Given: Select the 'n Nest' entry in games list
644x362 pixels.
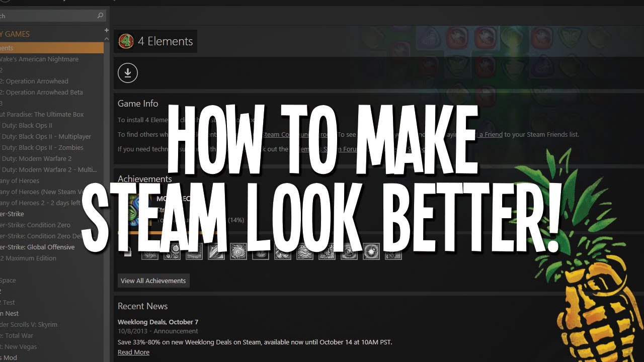Looking at the screenshot, I should click(10, 313).
